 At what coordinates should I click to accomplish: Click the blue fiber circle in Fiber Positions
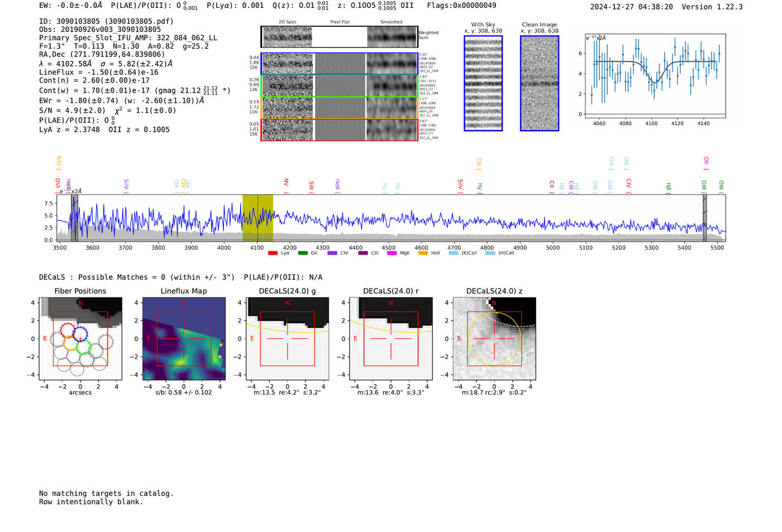click(x=80, y=334)
